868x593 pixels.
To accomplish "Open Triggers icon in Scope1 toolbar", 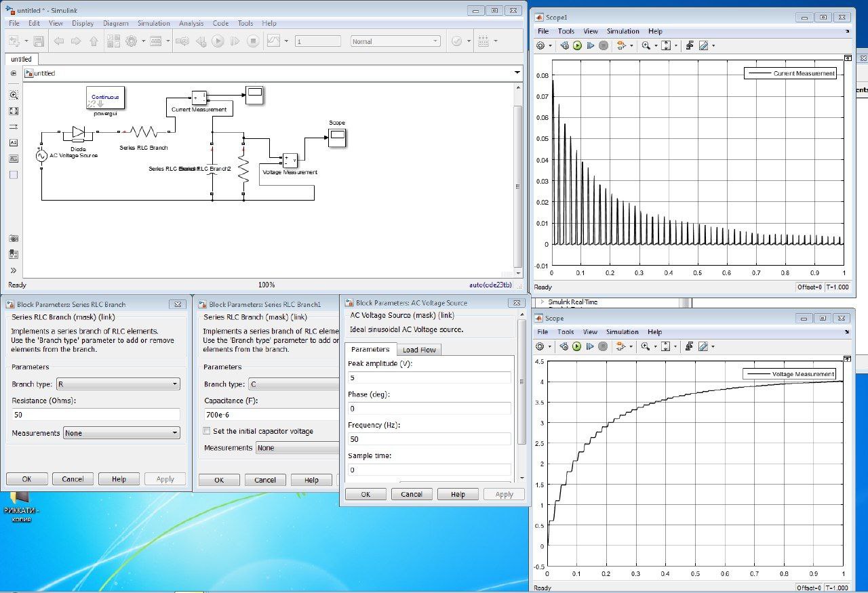I will [690, 45].
